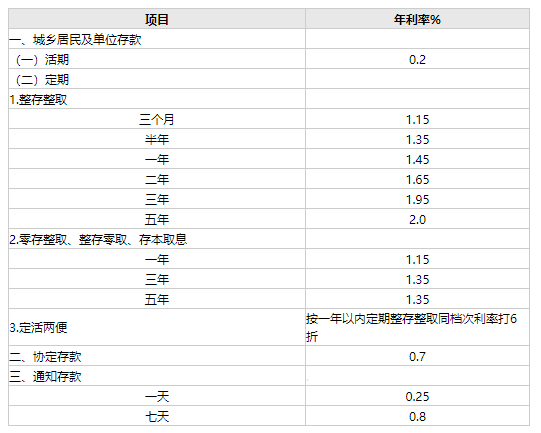Select the 二年 term cell
This screenshot has width=541, height=433.
pos(157,179)
